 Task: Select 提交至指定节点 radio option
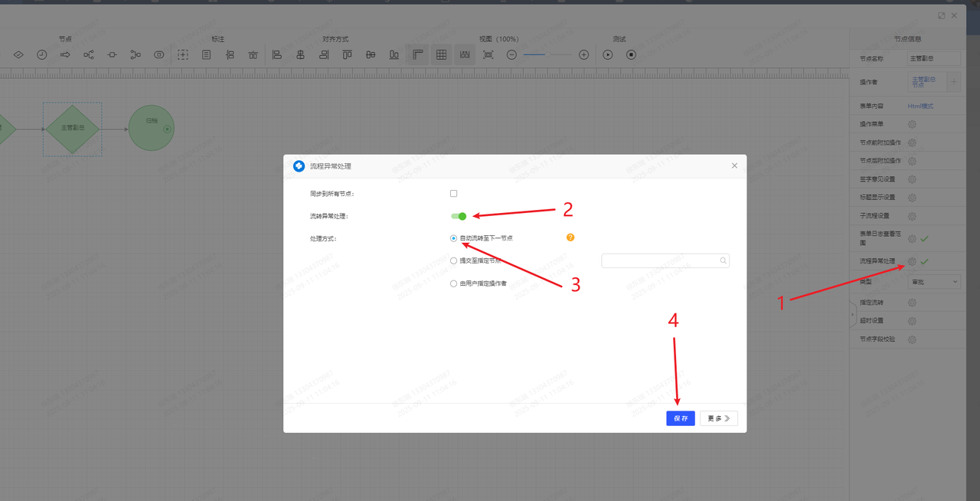point(454,260)
